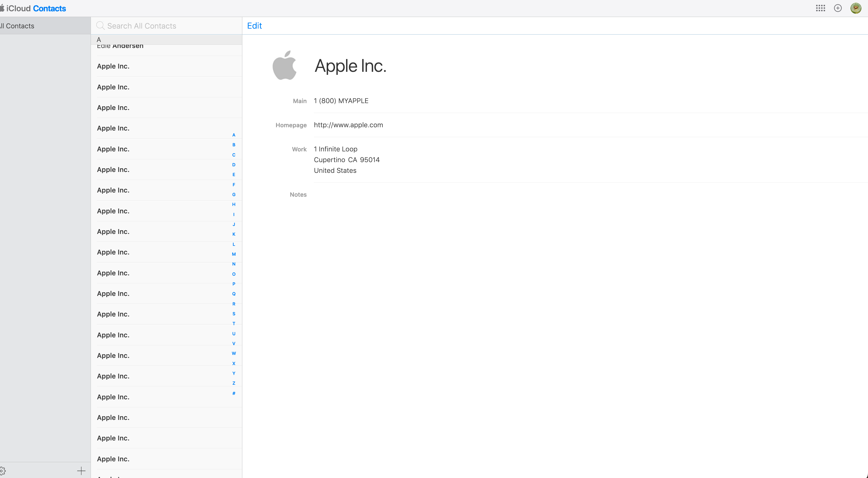
Task: Jump to letter O in index
Action: pos(234,274)
